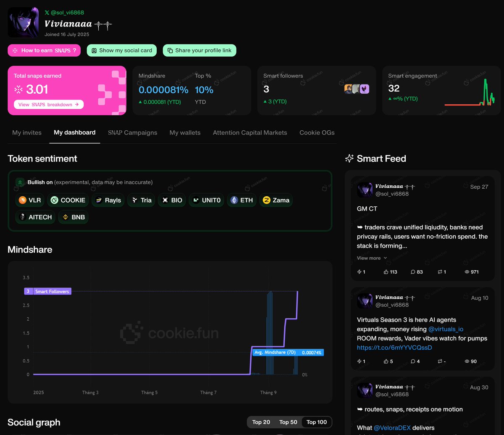This screenshot has width=504, height=435.
Task: Select the COOKIE token chip
Action: click(x=68, y=200)
